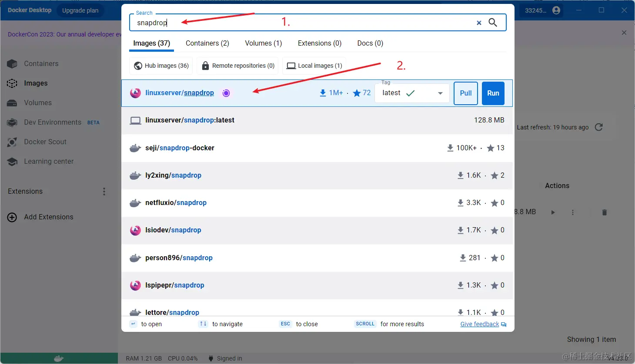Screen dimensions: 635x364
Task: Switch to the Containers (2) tab
Action: point(207,43)
